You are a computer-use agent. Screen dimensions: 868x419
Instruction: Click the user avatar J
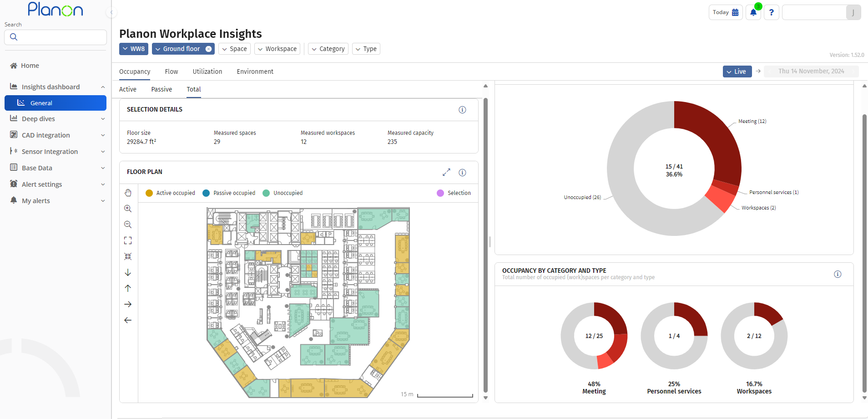point(853,12)
